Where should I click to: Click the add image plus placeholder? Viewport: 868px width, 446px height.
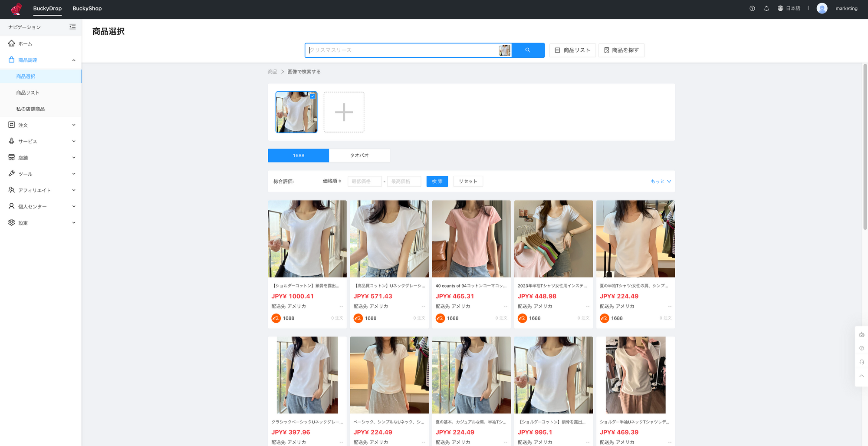[x=344, y=112]
